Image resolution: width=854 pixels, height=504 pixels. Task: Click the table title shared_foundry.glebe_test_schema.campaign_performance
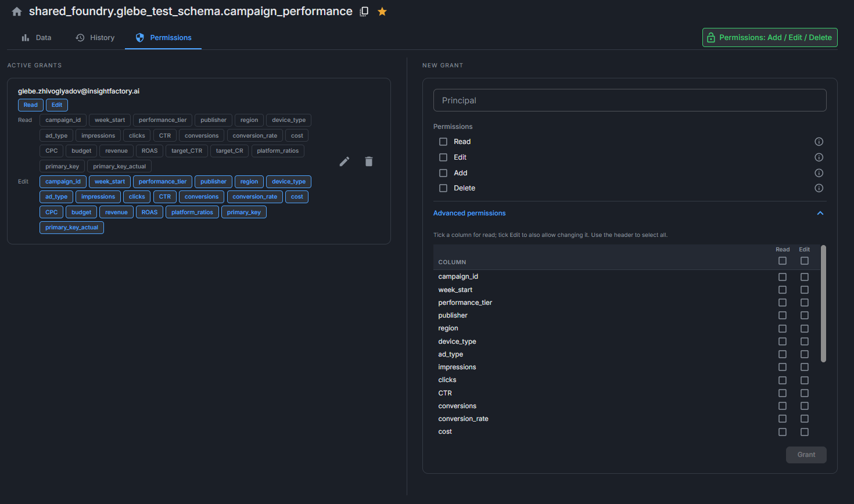[x=191, y=12]
